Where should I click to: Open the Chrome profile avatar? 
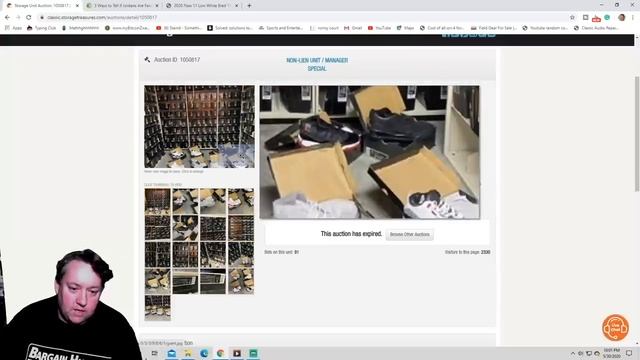pos(622,18)
